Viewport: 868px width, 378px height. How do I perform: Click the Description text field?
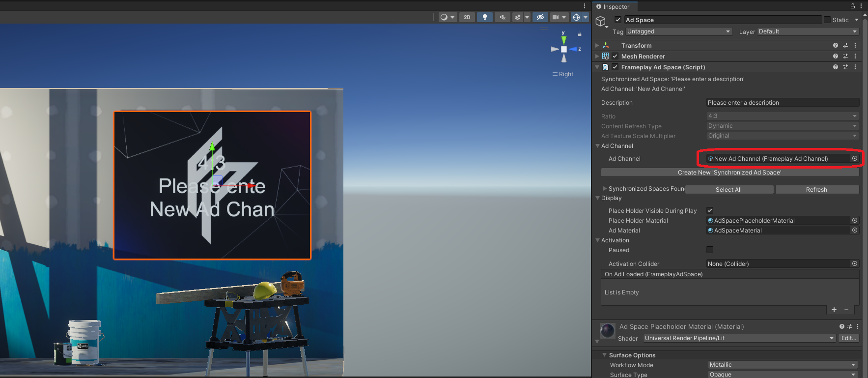783,102
